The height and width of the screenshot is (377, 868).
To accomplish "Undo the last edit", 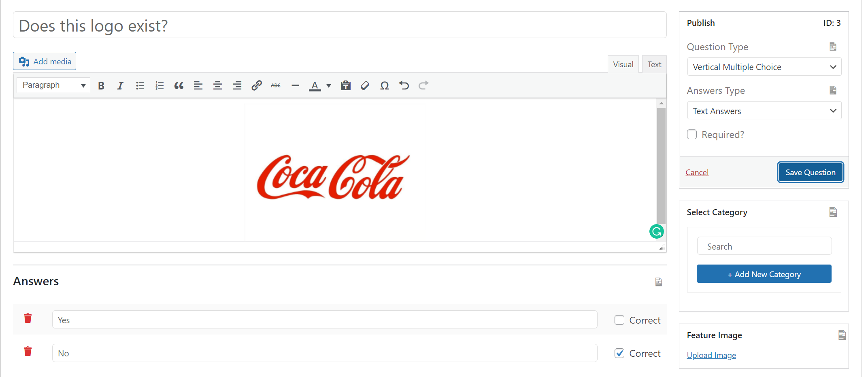I will 404,85.
